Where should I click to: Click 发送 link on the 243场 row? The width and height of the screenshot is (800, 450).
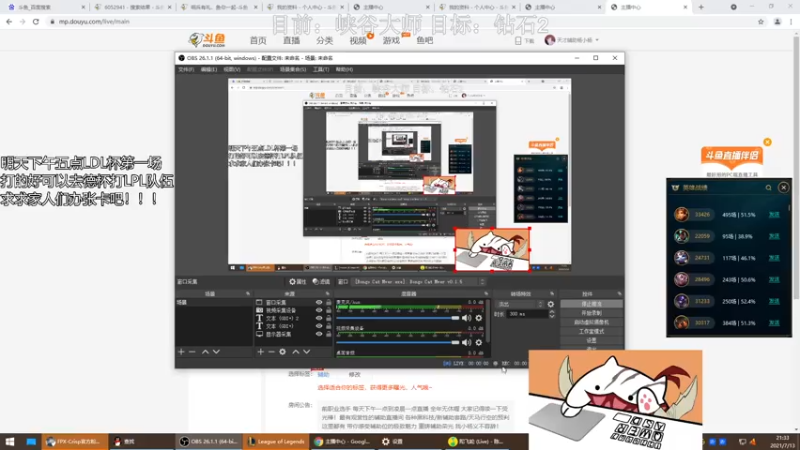click(774, 280)
